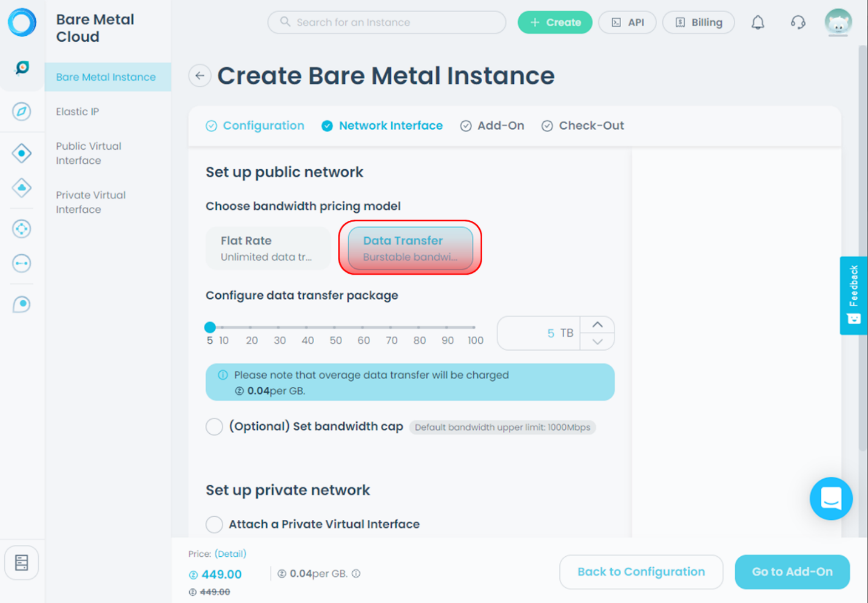This screenshot has height=603, width=868.
Task: Click the connector link icon in sidebar
Action: click(x=21, y=263)
